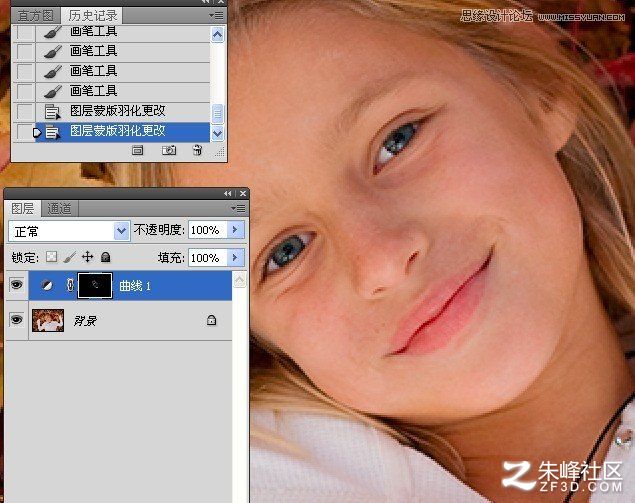
Task: Click lock image pixels brush icon
Action: click(x=69, y=257)
